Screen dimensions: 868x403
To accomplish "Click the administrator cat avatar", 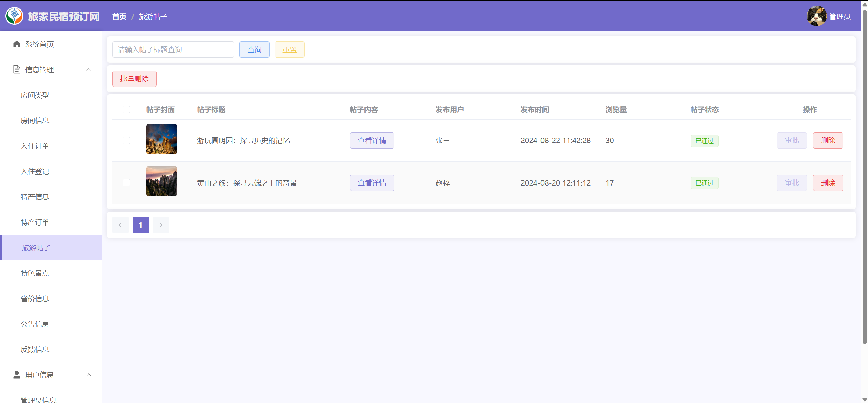I will click(x=816, y=16).
